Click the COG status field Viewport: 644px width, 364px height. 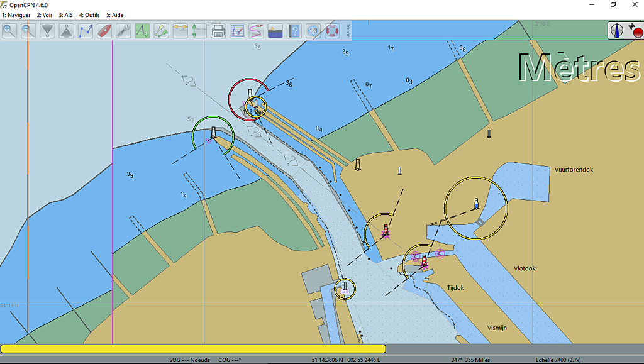point(230,360)
